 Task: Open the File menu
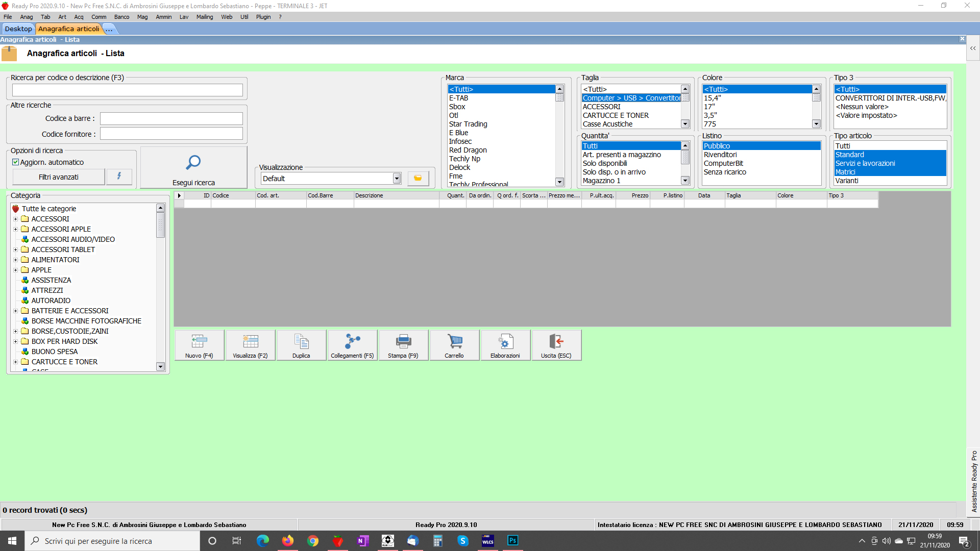click(8, 17)
